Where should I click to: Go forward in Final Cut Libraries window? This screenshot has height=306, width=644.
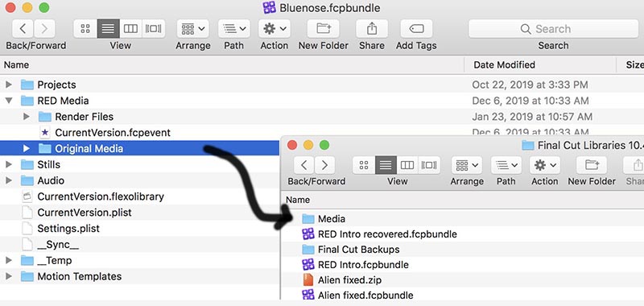point(324,165)
